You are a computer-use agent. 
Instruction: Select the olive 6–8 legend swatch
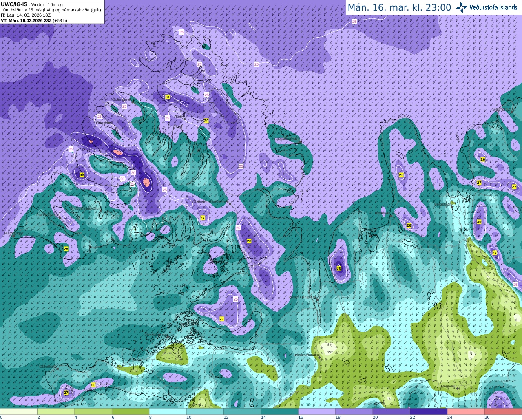pyautogui.click(x=130, y=411)
